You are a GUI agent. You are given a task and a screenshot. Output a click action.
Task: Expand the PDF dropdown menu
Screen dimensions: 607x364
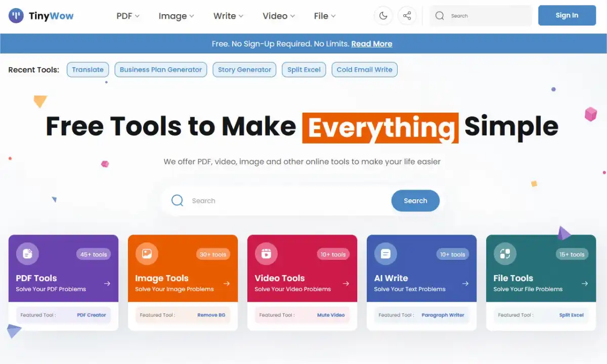128,16
